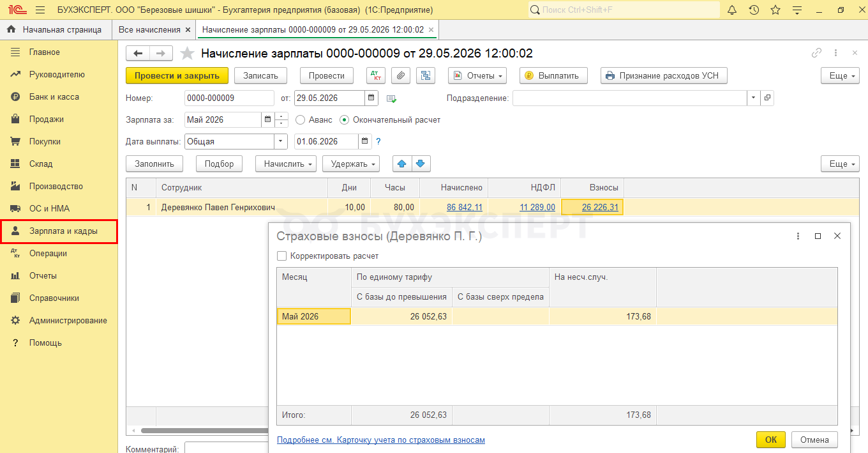Confirm dialog with ОК button
868x453 pixels.
[x=771, y=440]
